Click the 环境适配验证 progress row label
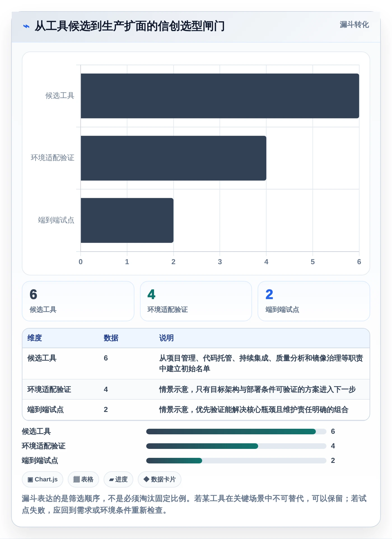The height and width of the screenshot is (539, 392). (x=44, y=446)
